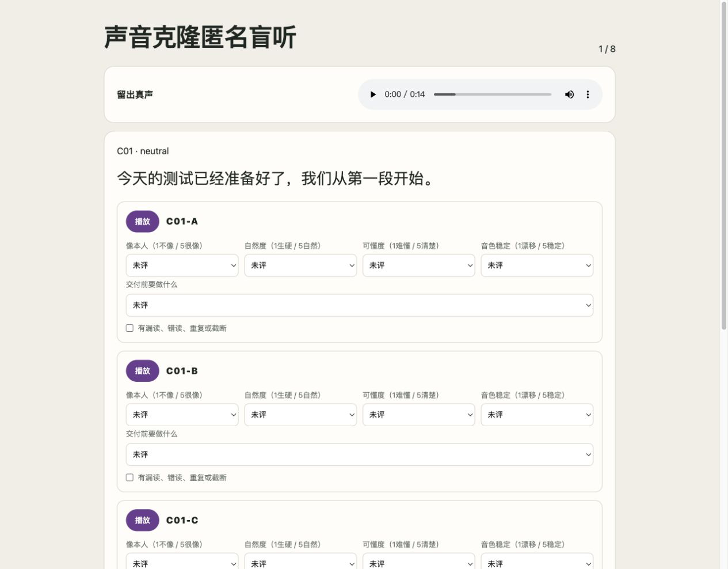Open C01-B 自然度 rating dropdown
This screenshot has width=728, height=569.
pyautogui.click(x=300, y=415)
